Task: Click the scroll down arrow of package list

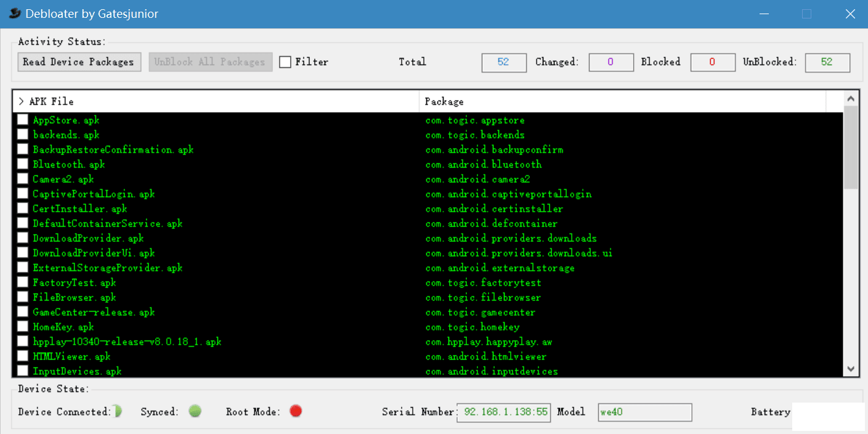Action: [x=851, y=369]
